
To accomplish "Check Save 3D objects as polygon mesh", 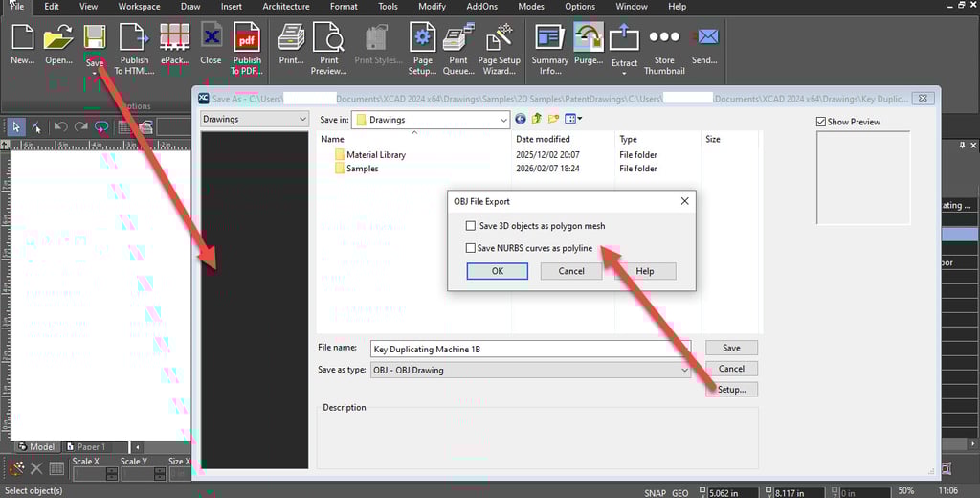I will click(x=471, y=226).
